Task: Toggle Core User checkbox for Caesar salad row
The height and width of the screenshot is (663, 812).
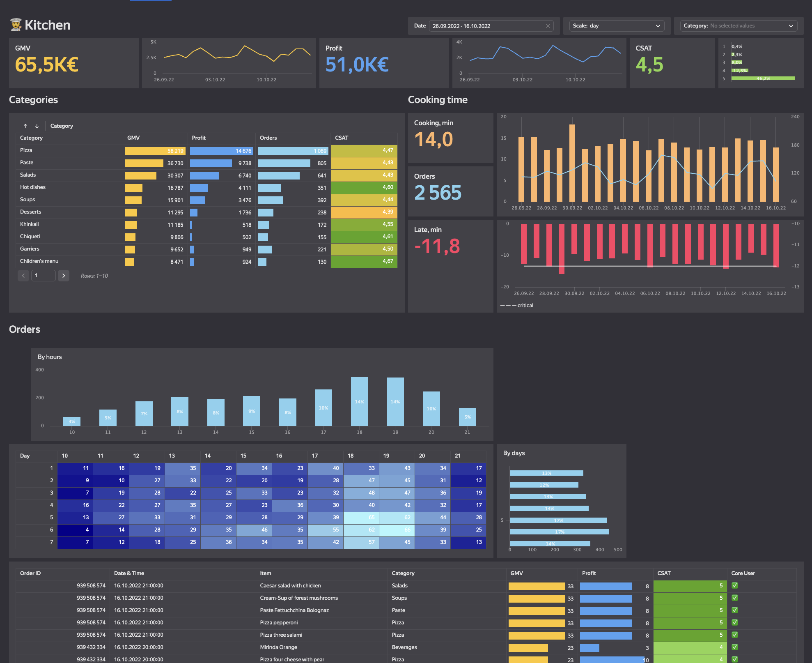Action: [x=735, y=585]
